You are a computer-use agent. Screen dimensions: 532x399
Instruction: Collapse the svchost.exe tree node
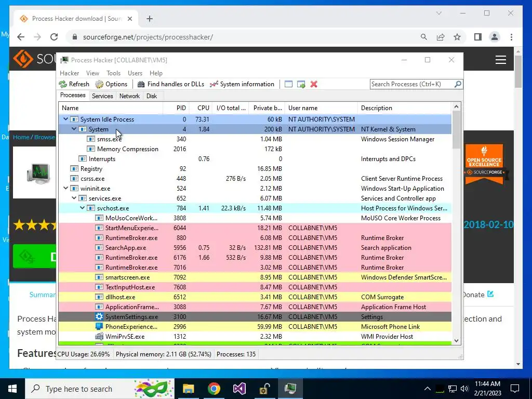coord(83,208)
